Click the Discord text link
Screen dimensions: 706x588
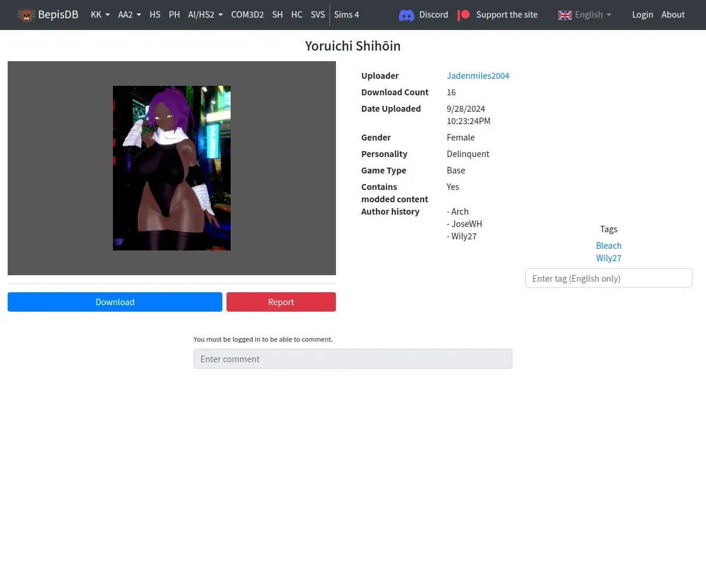tap(434, 15)
